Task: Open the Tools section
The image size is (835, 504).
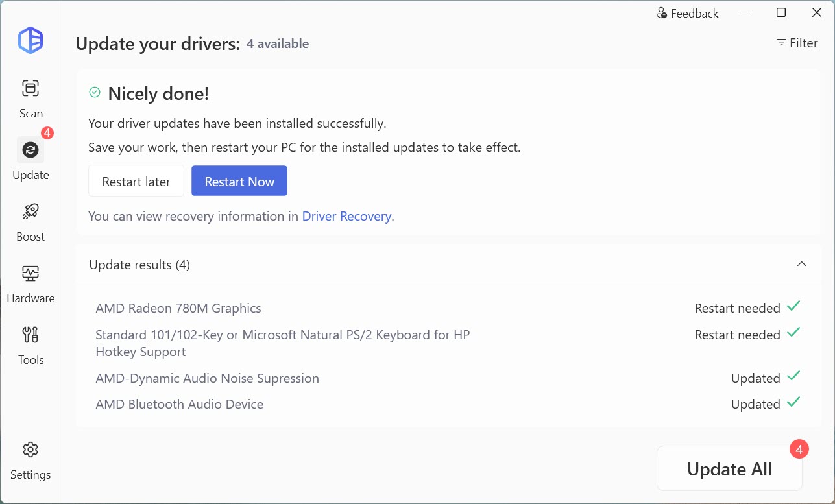Action: [x=30, y=346]
